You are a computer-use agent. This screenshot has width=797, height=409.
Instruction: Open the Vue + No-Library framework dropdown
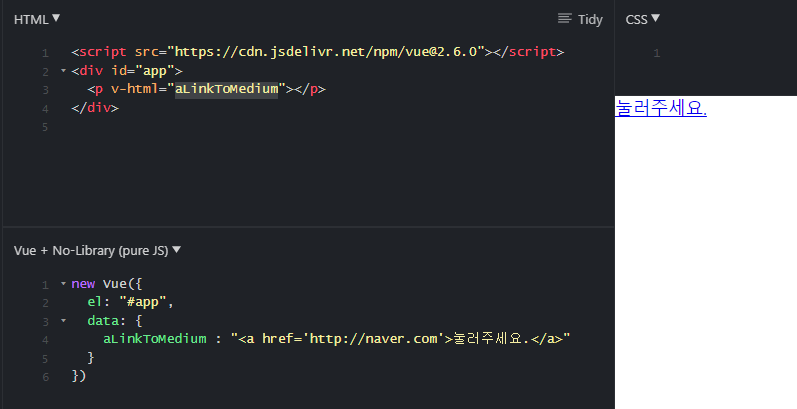coord(97,250)
